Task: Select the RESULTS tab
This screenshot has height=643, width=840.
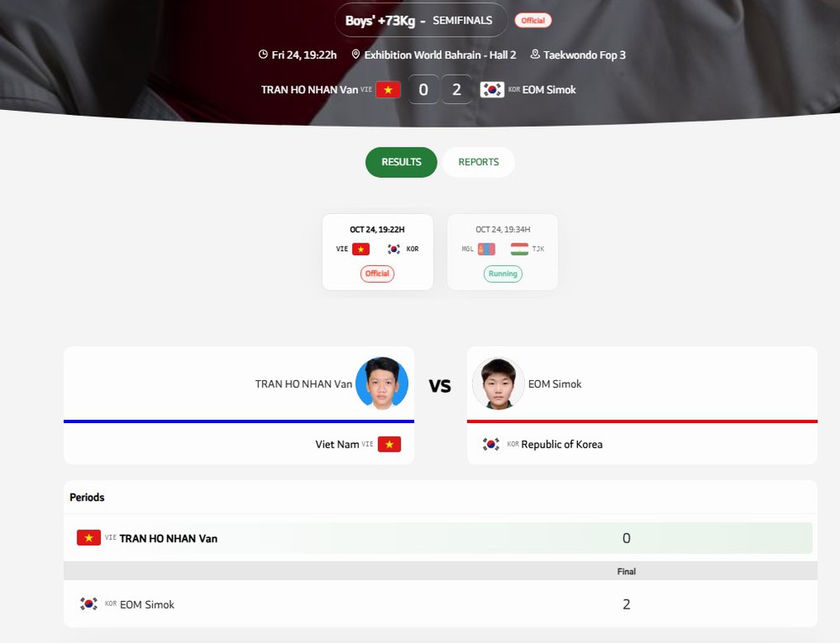Action: tap(402, 162)
